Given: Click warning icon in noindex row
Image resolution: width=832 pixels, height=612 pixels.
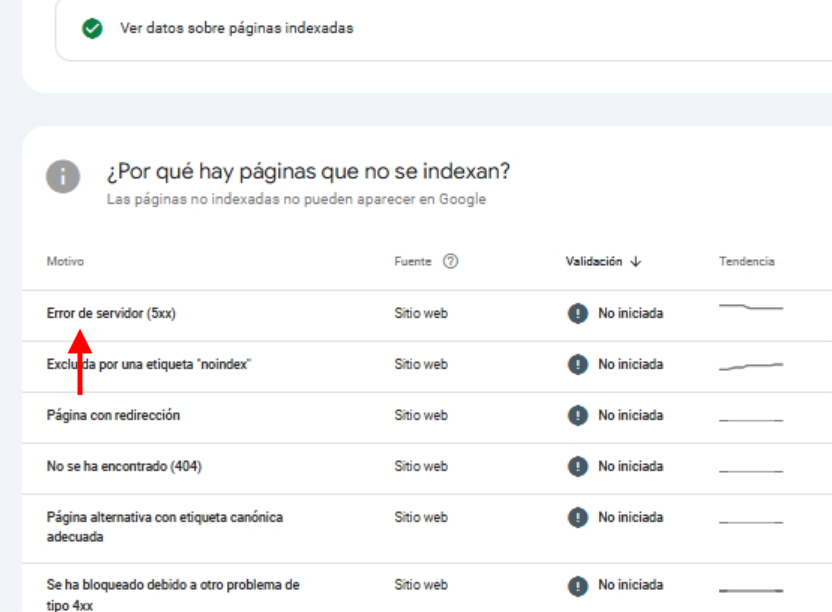Looking at the screenshot, I should pos(577,364).
